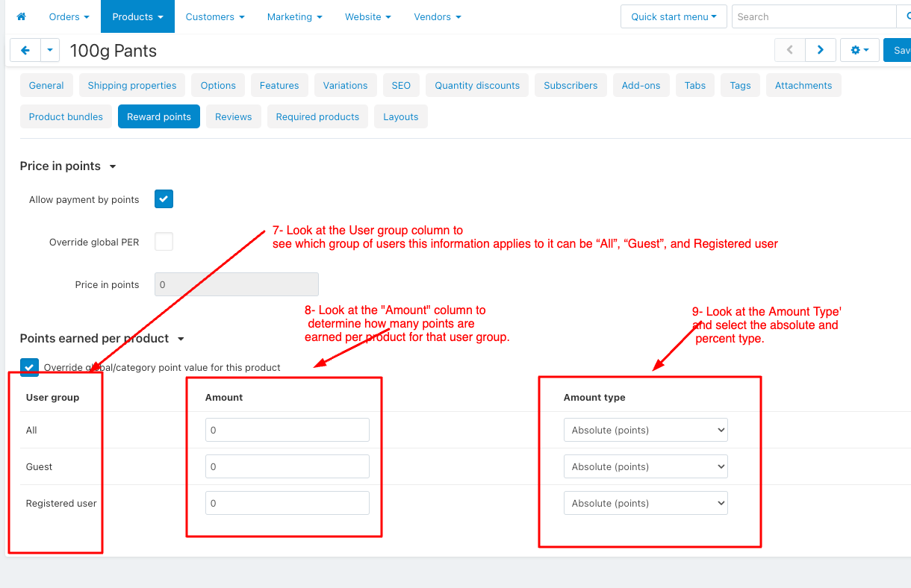Uncheck Override global/category point value checkbox

30,367
